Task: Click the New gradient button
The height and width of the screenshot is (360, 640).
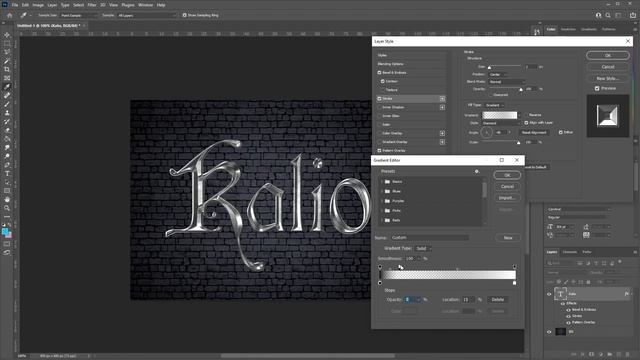Action: 508,238
